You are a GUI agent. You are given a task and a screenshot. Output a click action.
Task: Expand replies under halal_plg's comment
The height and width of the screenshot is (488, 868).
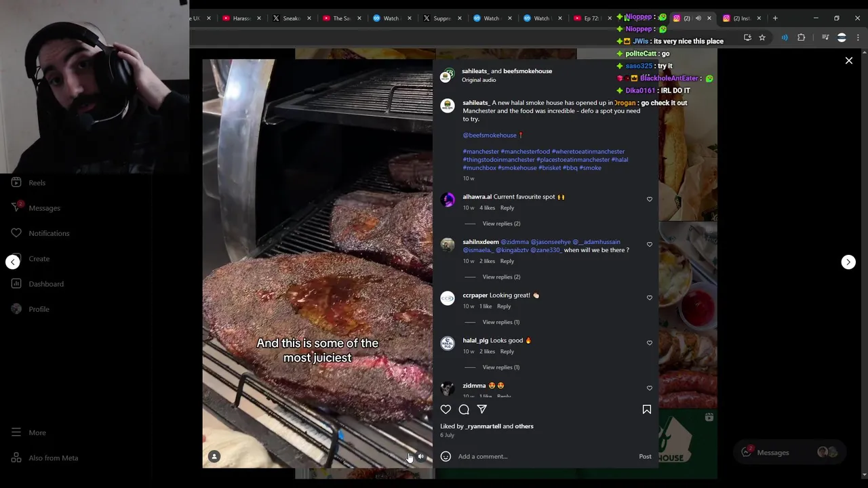point(500,367)
